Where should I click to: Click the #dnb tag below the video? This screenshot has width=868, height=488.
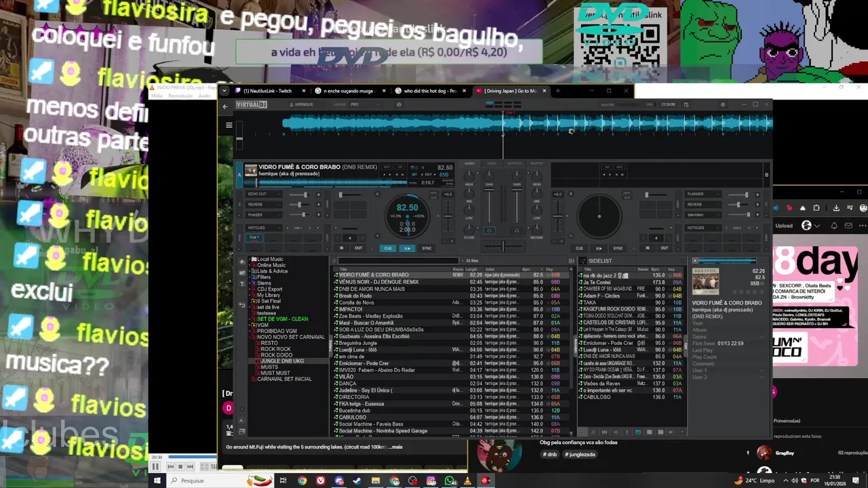point(549,455)
